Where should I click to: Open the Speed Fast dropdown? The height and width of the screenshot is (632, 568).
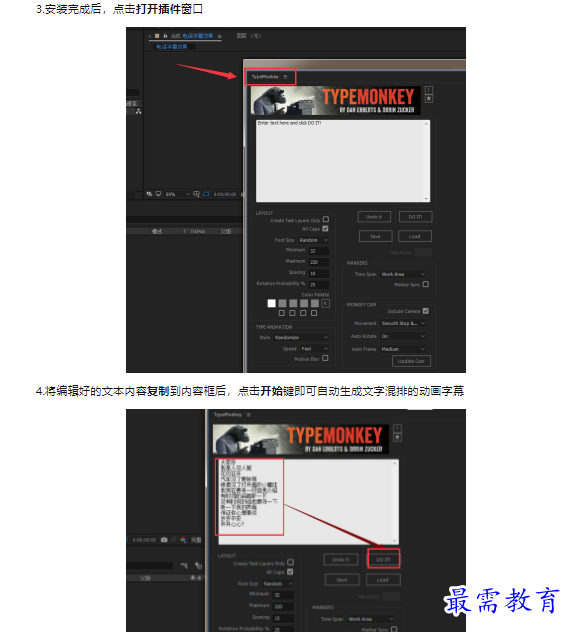[315, 349]
